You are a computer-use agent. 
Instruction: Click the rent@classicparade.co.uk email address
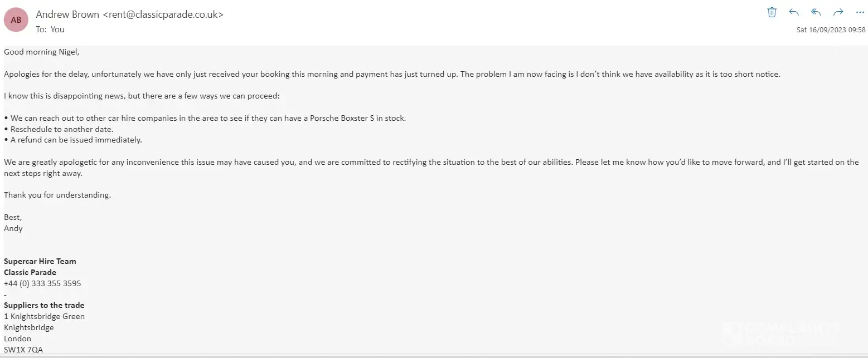click(x=163, y=15)
